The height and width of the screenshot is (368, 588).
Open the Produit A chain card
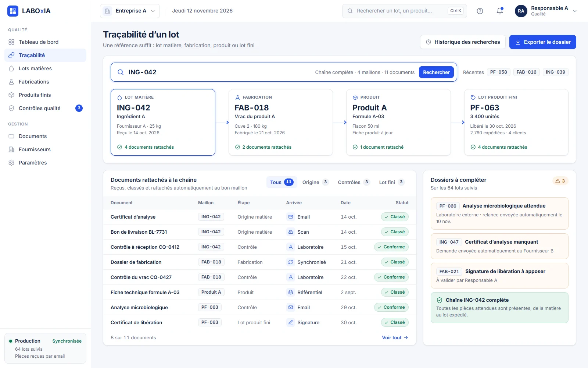point(398,122)
